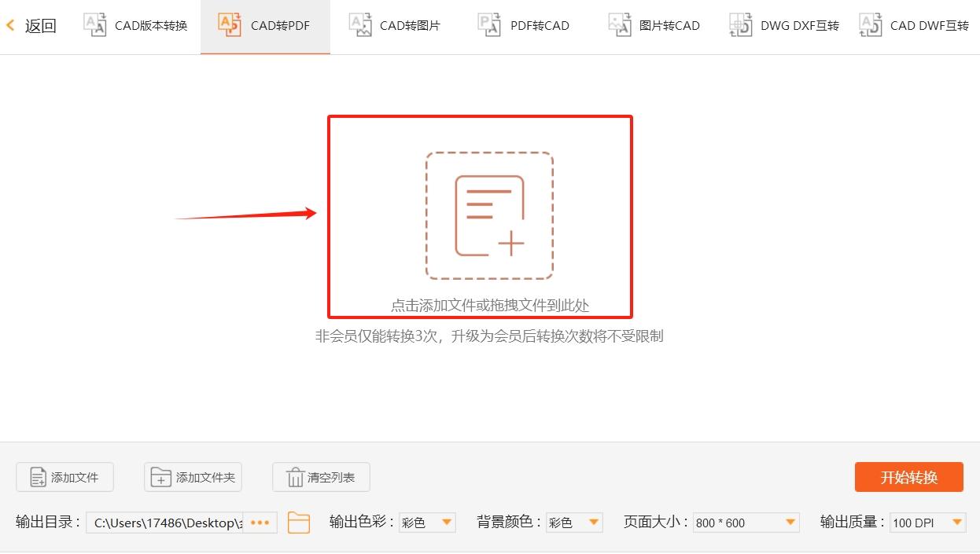This screenshot has height=554, width=980.
Task: Switch to PDF转CAD using its icon
Action: click(x=489, y=24)
